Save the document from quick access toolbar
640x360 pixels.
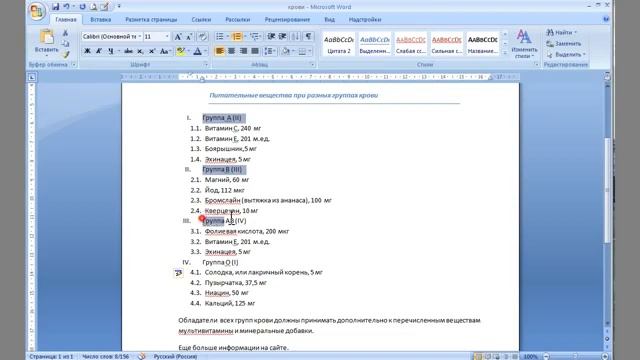point(56,7)
